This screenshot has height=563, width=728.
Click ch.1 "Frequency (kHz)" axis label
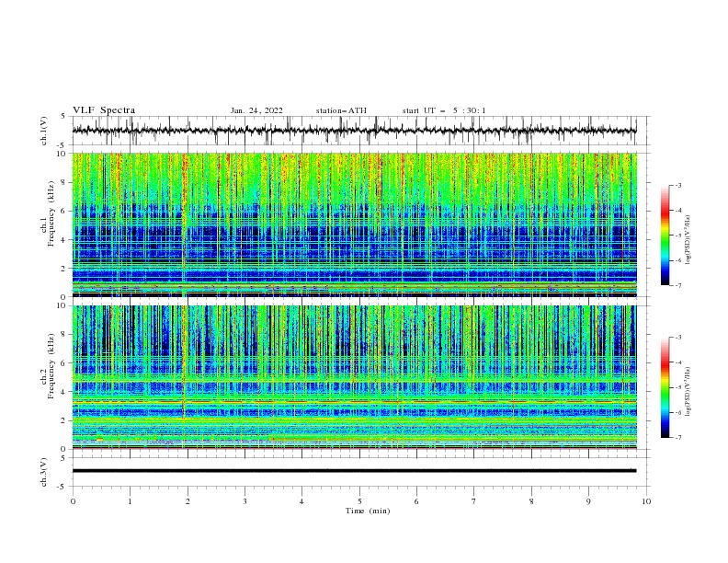point(51,212)
